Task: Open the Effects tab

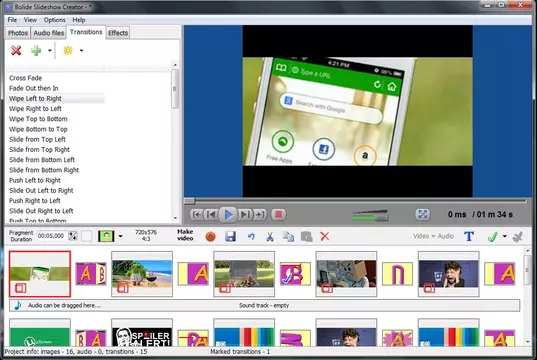Action: point(118,33)
